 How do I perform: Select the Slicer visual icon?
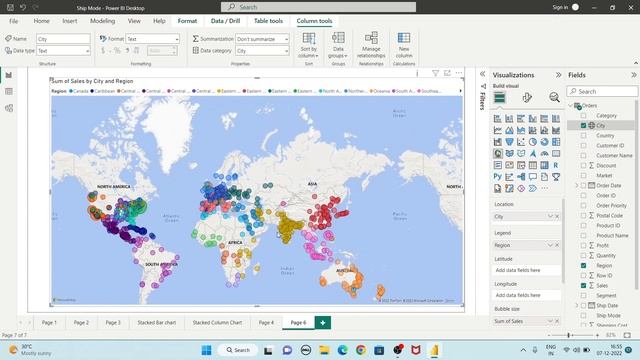tap(521, 165)
